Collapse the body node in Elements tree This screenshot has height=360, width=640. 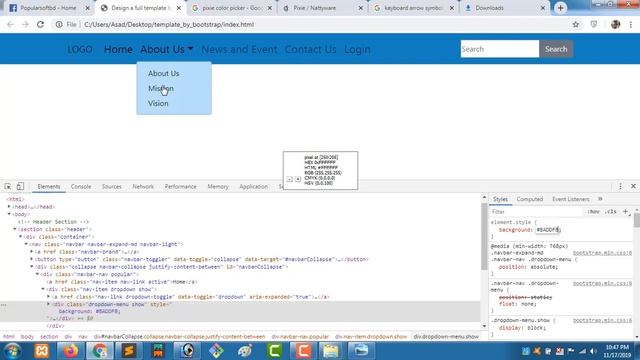9,214
